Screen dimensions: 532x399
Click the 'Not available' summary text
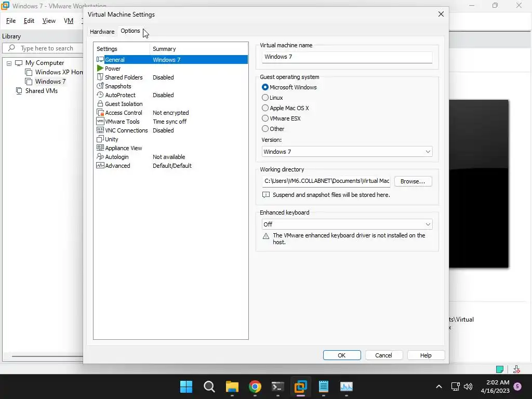[169, 157]
